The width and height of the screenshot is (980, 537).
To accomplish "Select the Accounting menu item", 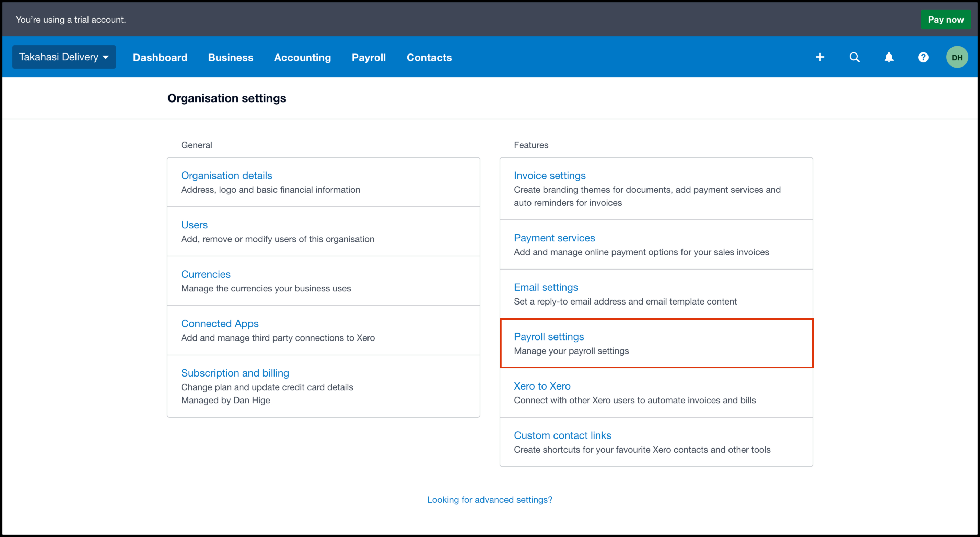I will click(x=302, y=57).
